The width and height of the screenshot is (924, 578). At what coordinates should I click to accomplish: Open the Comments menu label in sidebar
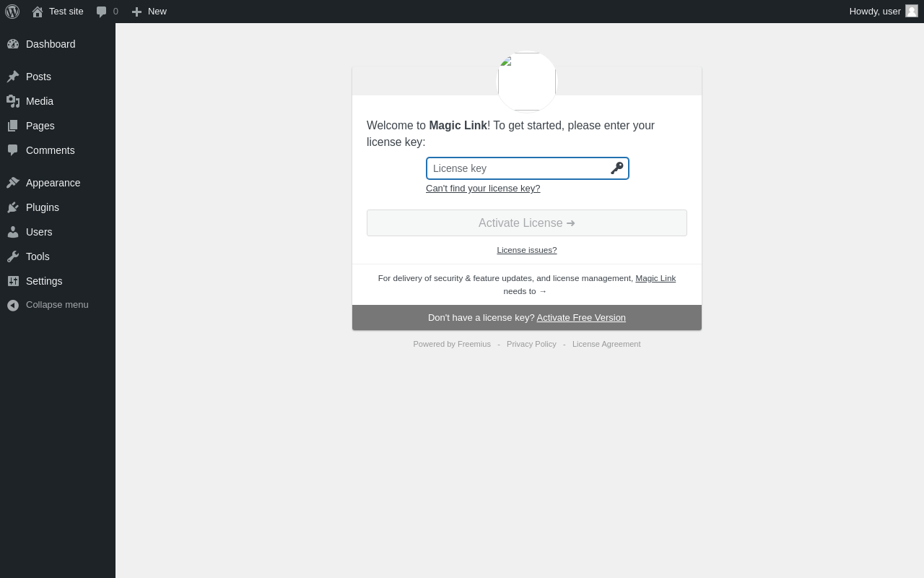point(51,150)
